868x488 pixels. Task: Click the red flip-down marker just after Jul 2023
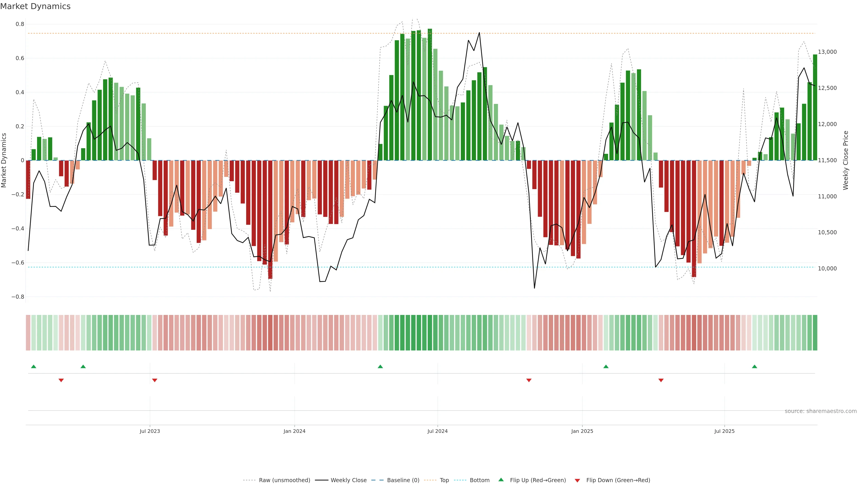[x=155, y=380]
